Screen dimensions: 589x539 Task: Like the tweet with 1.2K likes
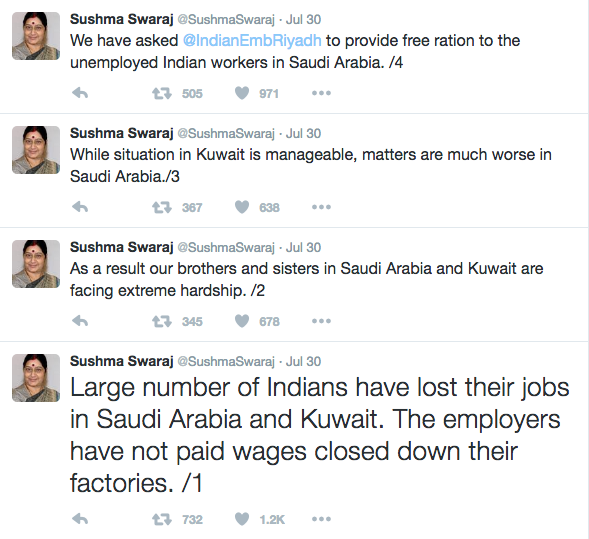click(242, 519)
